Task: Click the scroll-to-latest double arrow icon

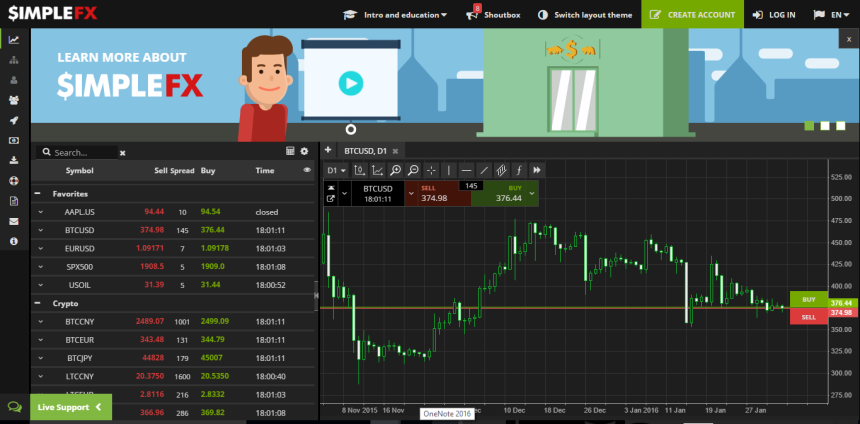Action: [537, 170]
